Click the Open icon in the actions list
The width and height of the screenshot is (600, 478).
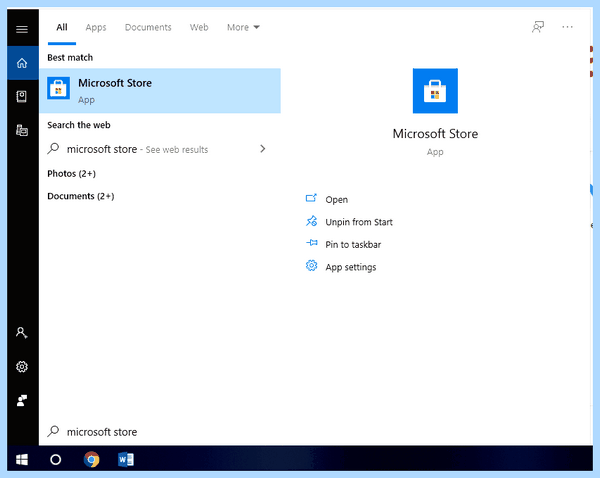(x=311, y=198)
